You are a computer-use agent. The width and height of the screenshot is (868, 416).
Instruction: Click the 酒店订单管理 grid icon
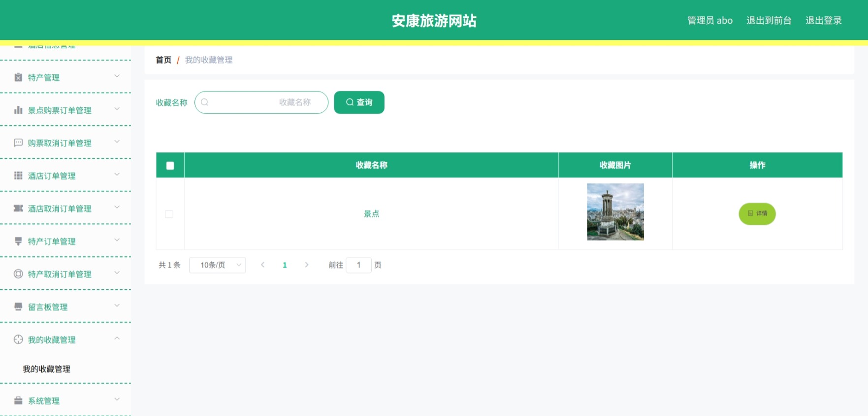(18, 175)
